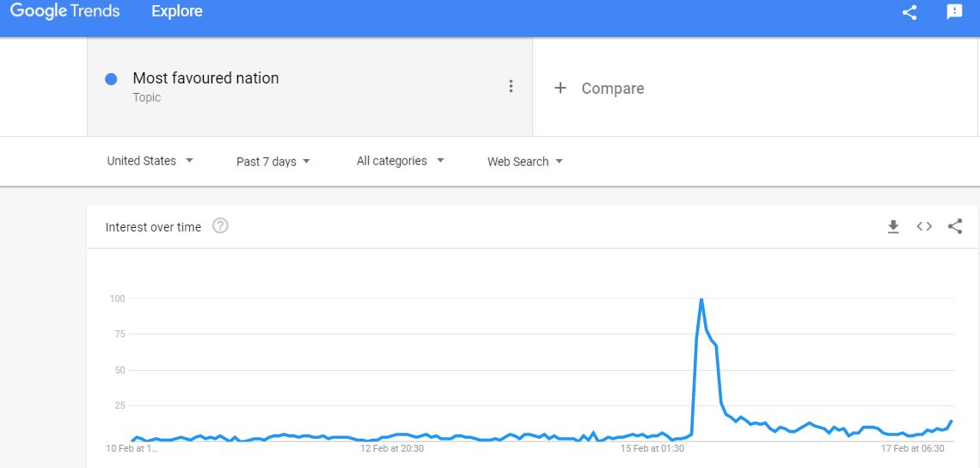980x468 pixels.
Task: Share the Interest over time chart
Action: [955, 226]
